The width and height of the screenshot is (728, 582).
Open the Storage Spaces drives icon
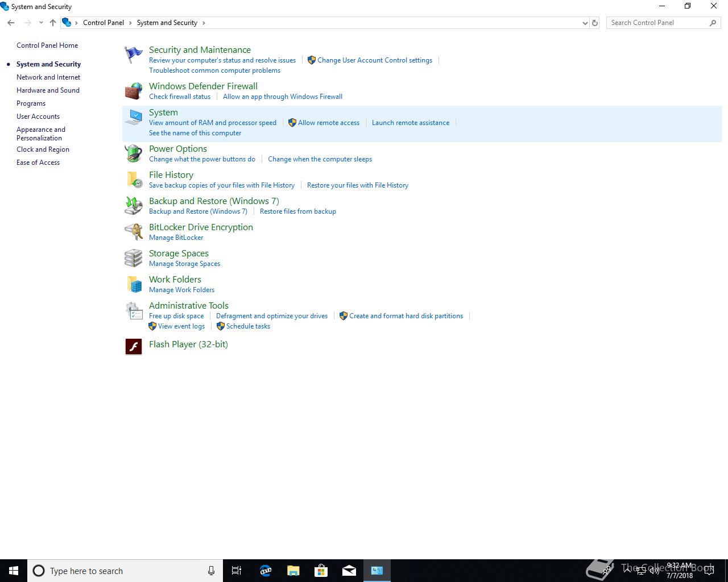tap(134, 258)
